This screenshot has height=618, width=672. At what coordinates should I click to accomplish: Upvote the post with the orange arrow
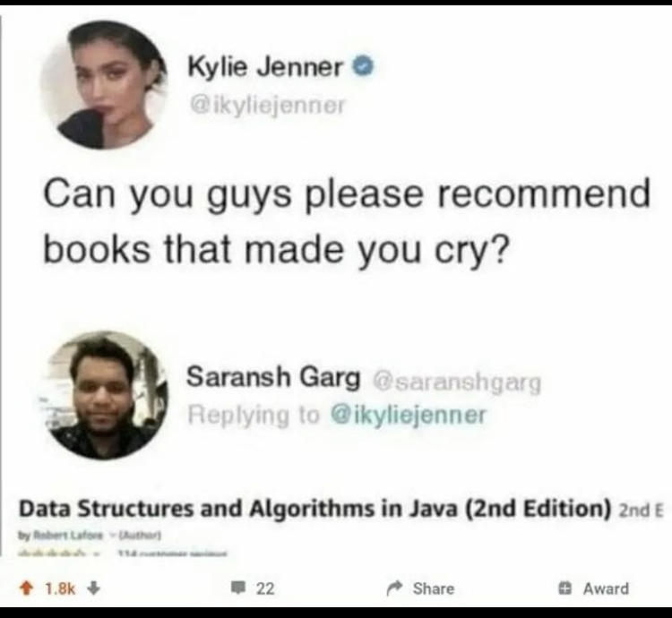(x=27, y=588)
